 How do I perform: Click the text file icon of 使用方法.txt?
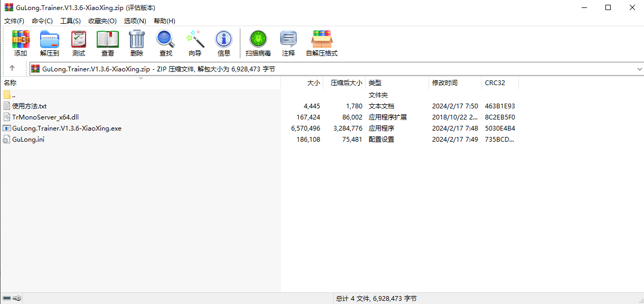click(7, 106)
